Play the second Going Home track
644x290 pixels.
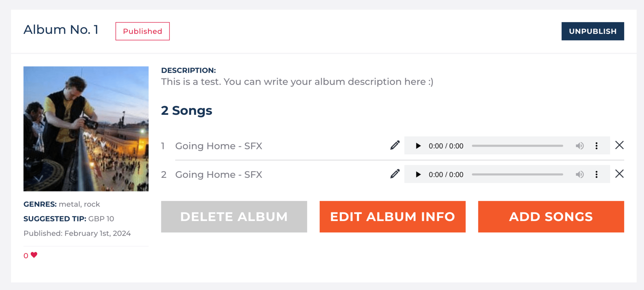click(418, 174)
